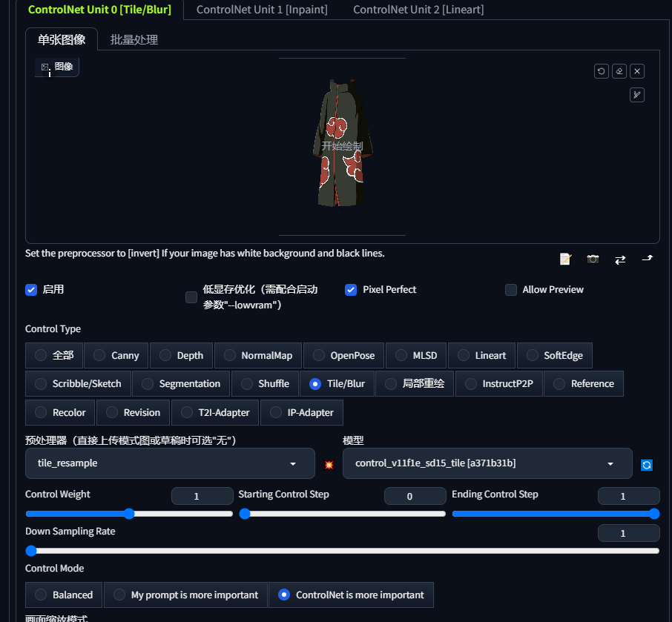Viewport: 672px width, 622px height.
Task: Click the red explosion run preprocessor icon
Action: click(x=329, y=465)
